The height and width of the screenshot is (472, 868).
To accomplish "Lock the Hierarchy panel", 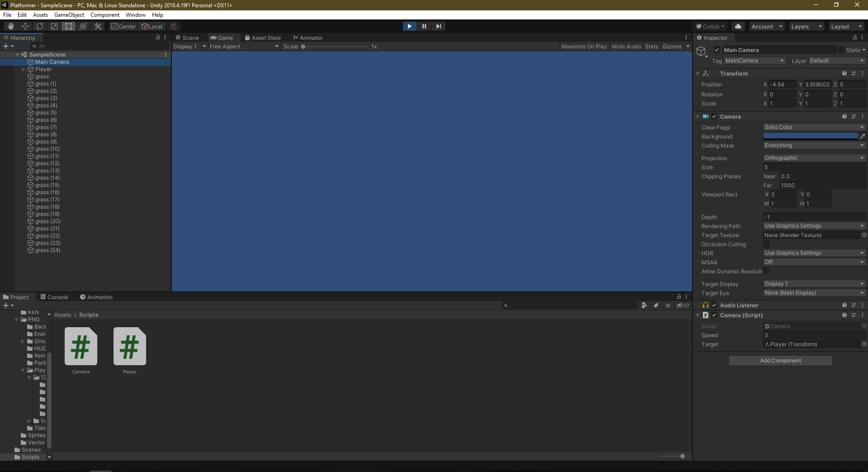I will (x=157, y=38).
